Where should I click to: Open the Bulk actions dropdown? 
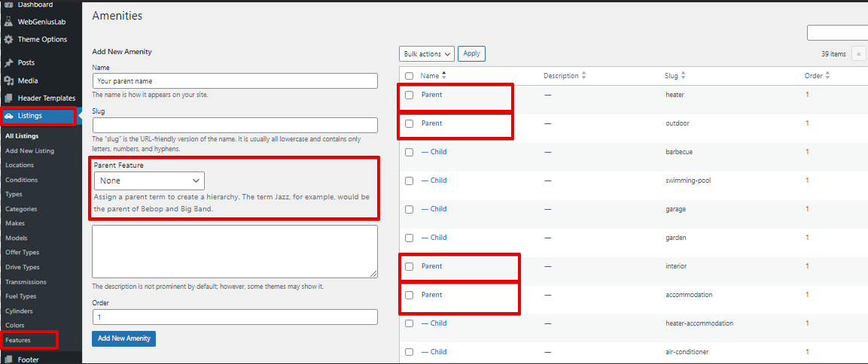click(426, 53)
